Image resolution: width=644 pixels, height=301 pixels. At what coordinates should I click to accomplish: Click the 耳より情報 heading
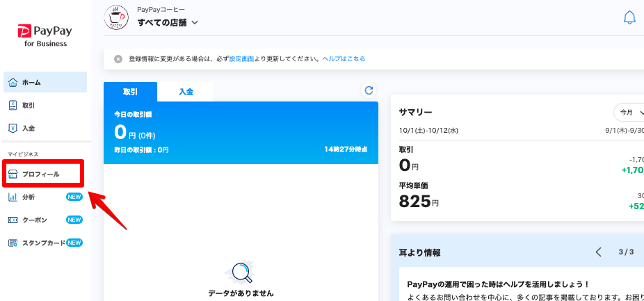coord(420,252)
